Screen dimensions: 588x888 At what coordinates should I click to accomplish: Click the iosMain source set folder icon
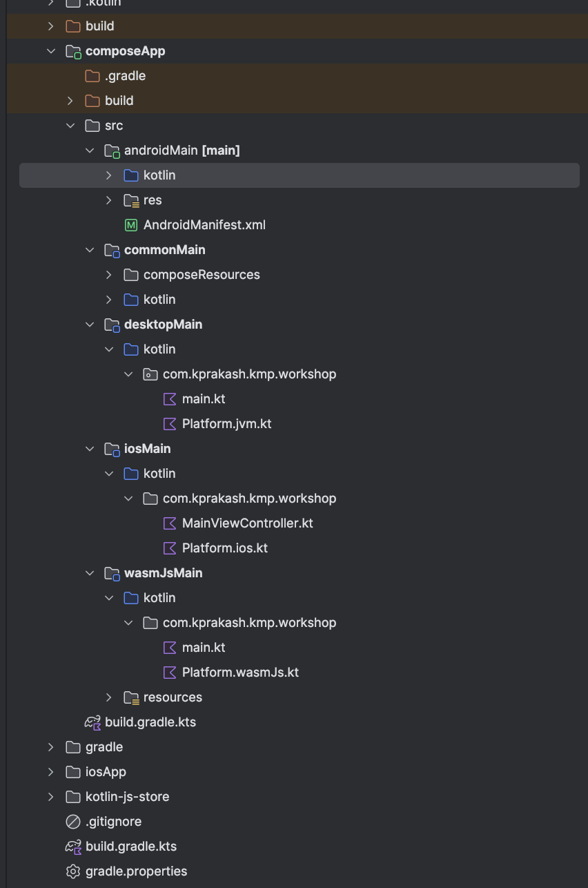click(x=112, y=449)
